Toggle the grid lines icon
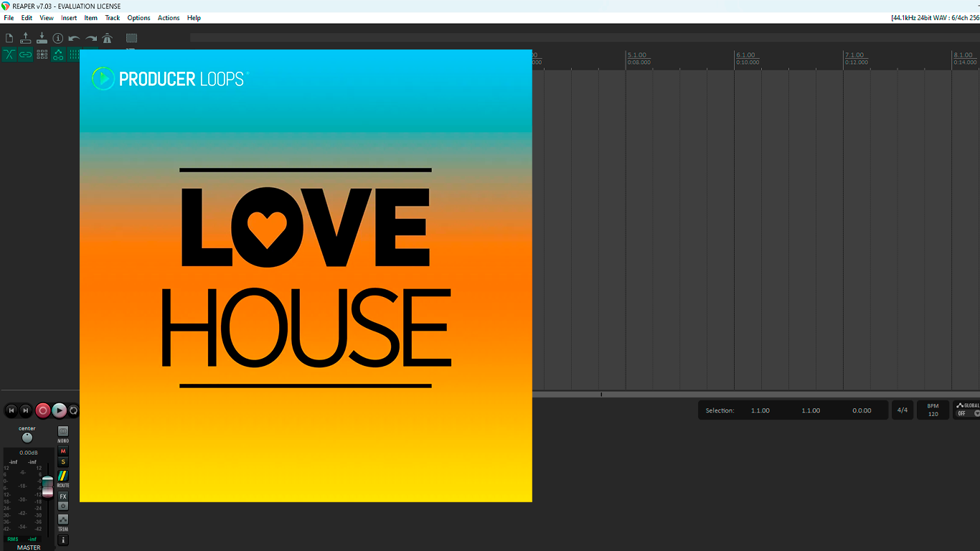This screenshot has width=980, height=551. [73, 55]
